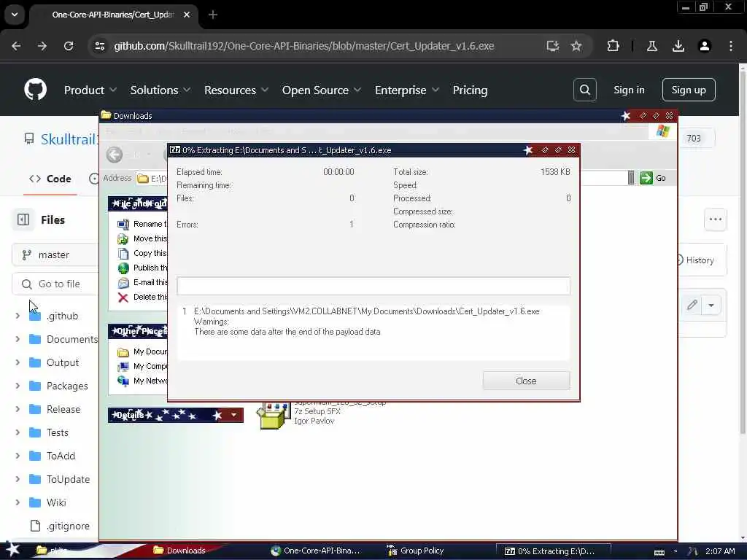Open three-dots more options on GitHub
The width and height of the screenshot is (747, 560).
[715, 219]
